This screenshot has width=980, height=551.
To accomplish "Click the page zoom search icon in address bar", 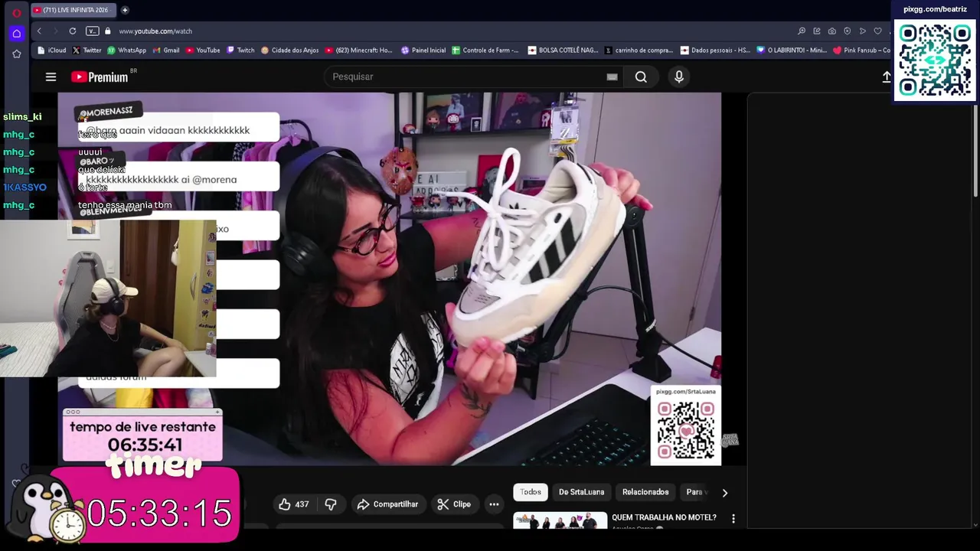I will point(802,31).
